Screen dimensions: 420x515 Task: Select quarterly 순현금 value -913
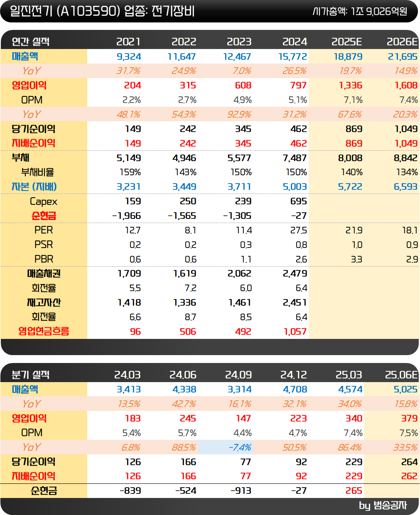pyautogui.click(x=241, y=490)
